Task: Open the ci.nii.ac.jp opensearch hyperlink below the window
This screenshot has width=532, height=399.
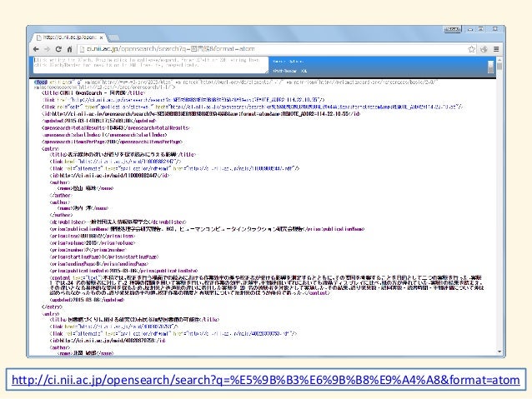Action: 266,380
